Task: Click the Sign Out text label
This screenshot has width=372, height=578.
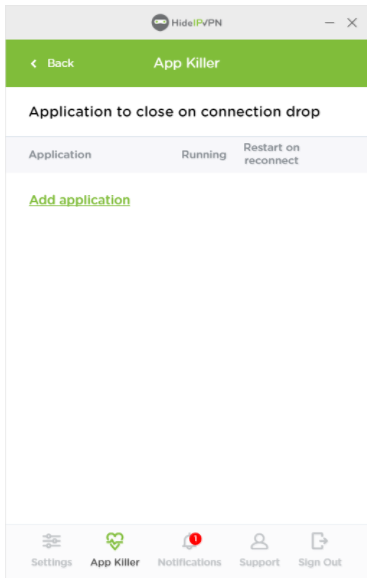Action: click(x=320, y=562)
